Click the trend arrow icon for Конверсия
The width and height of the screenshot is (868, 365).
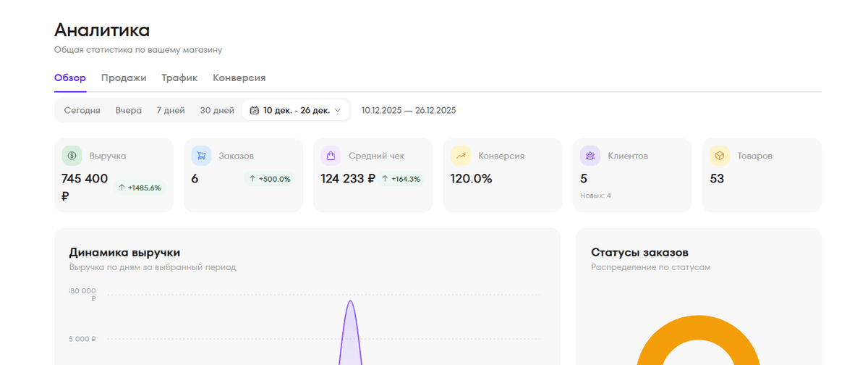point(460,156)
